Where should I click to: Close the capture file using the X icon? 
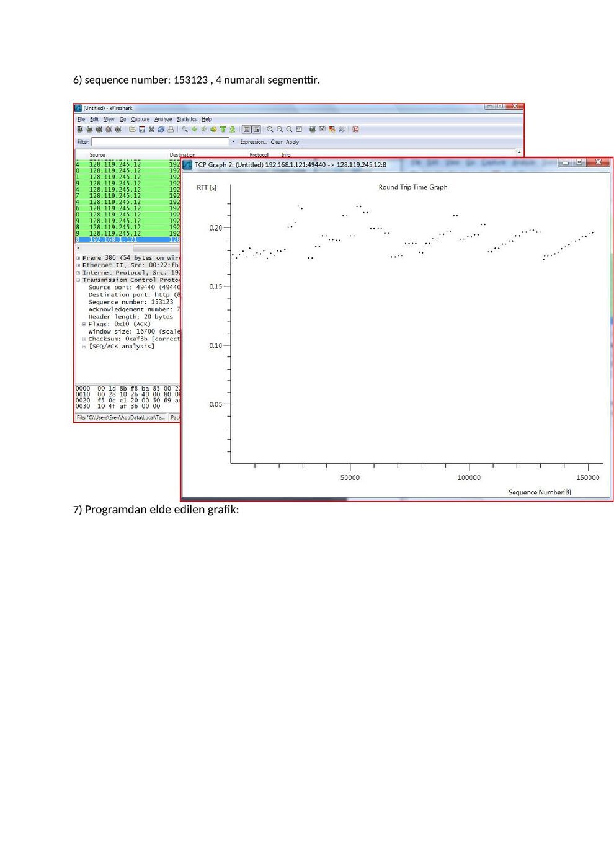pyautogui.click(x=151, y=130)
